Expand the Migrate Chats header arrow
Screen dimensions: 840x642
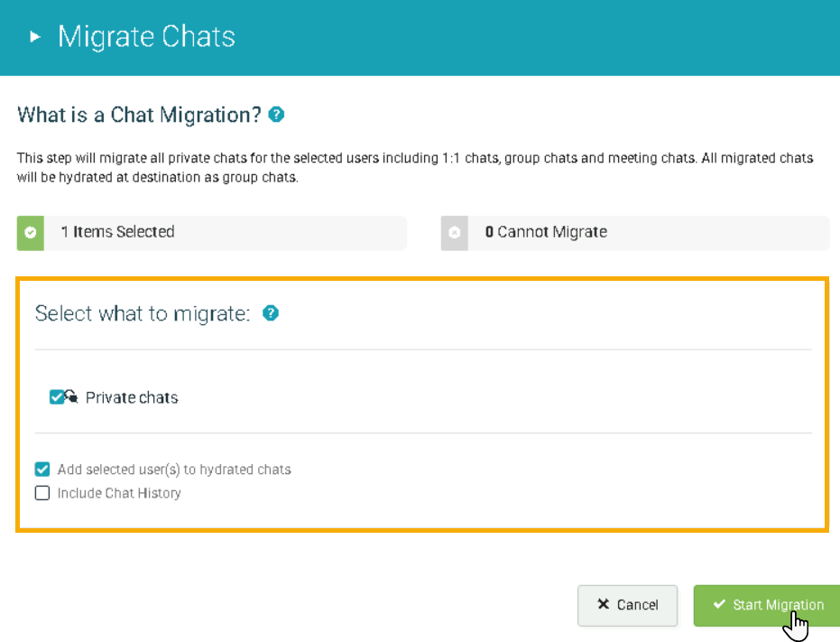(35, 37)
